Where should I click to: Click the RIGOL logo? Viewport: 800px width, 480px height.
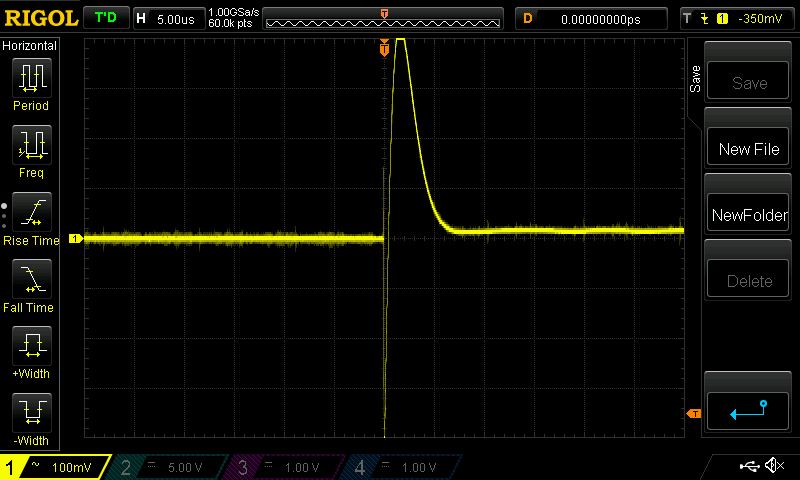(41, 19)
